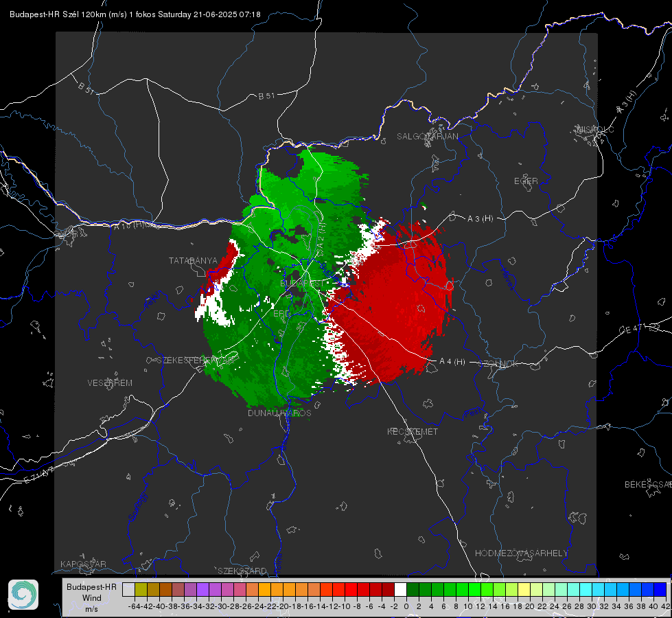
Task: Click the SZÉKESFEHÉRVÁR city label
Action: [x=196, y=360]
